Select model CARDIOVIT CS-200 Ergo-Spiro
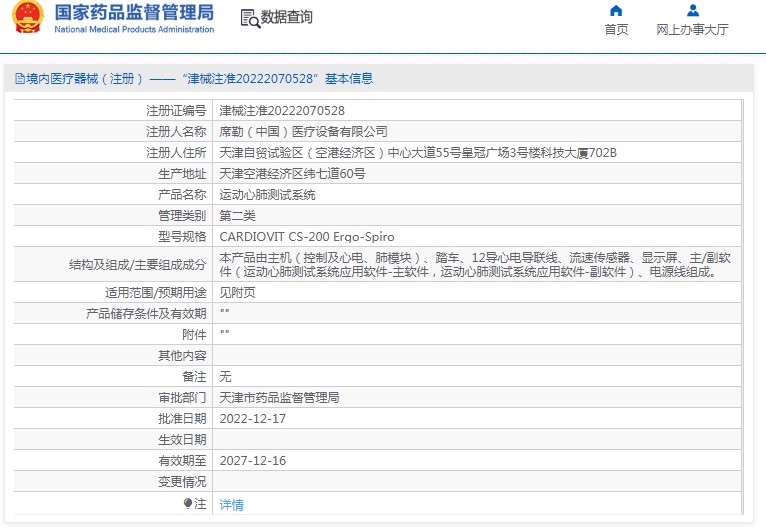 pos(307,237)
